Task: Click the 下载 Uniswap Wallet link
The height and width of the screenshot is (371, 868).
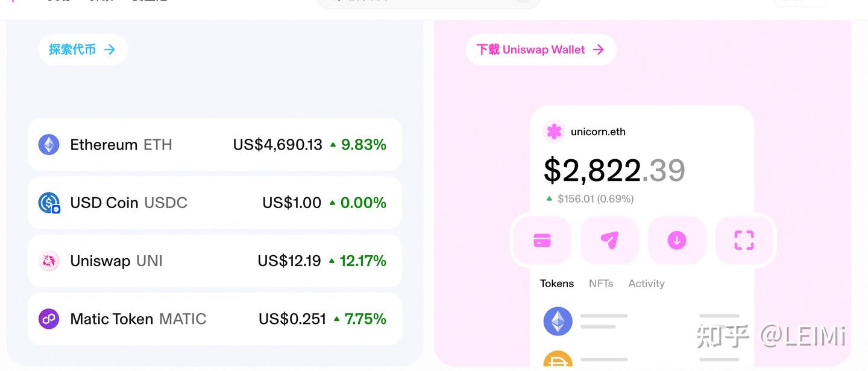Action: click(540, 49)
